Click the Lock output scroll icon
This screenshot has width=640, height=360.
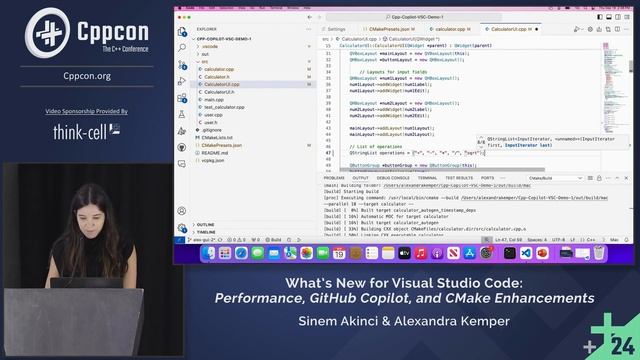coord(599,178)
